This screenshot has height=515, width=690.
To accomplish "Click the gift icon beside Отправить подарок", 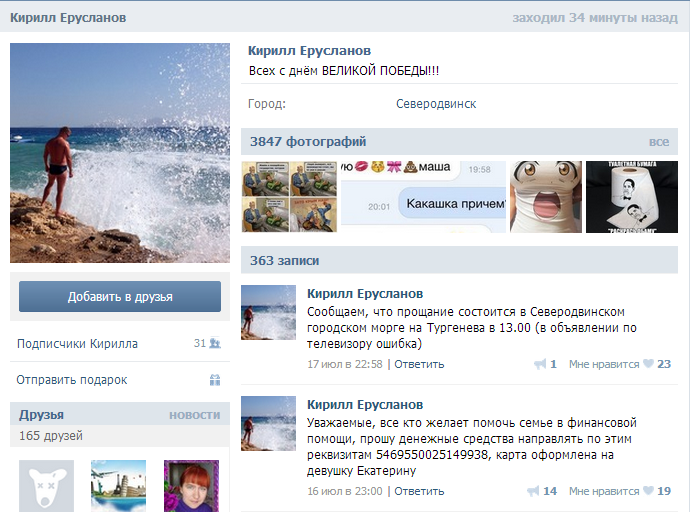I will point(215,380).
